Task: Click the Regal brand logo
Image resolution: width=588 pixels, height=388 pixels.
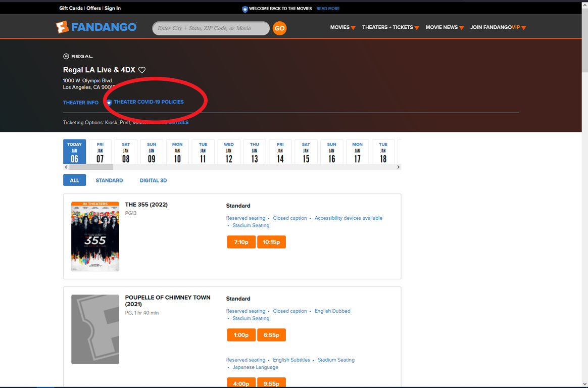Action: point(78,56)
